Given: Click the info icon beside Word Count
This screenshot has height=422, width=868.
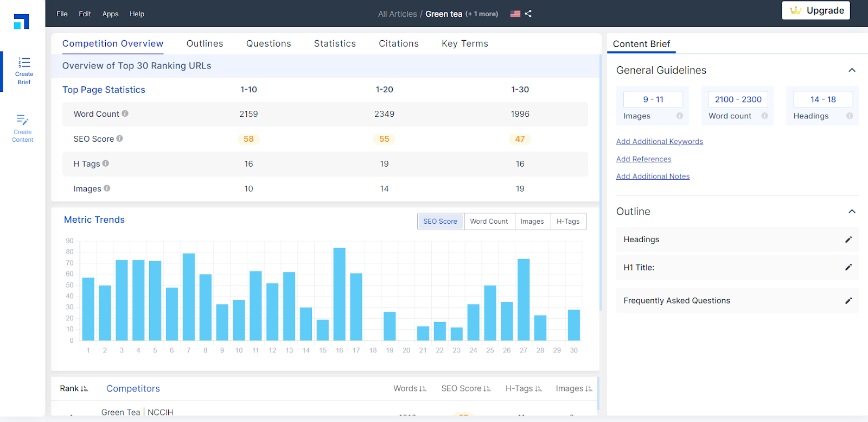Looking at the screenshot, I should (x=125, y=114).
